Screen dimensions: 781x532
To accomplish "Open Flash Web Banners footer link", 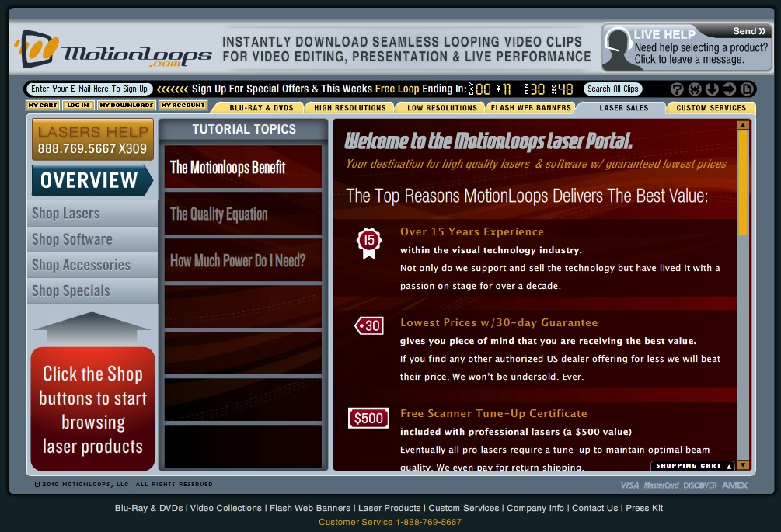I will (310, 508).
